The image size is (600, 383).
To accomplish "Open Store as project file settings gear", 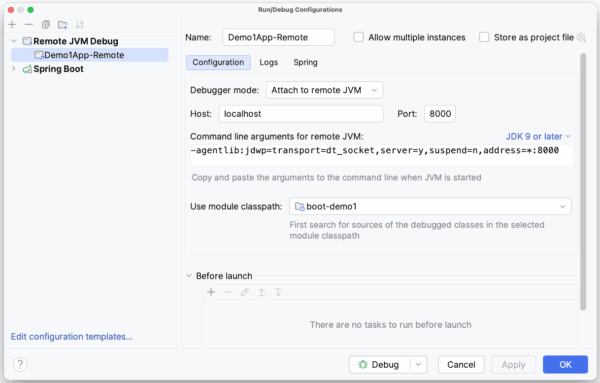I will pyautogui.click(x=581, y=37).
